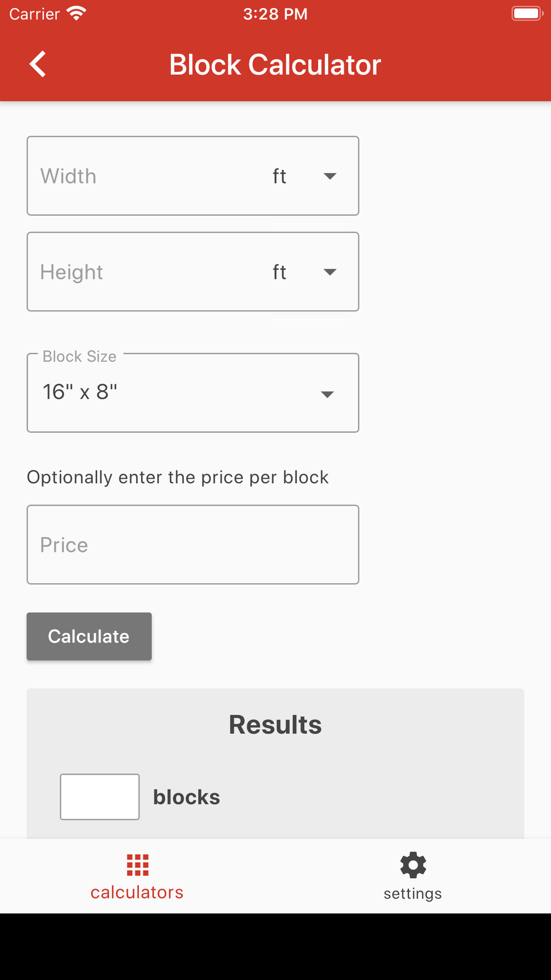The image size is (551, 980).
Task: Expand the Width unit dropdown arrow
Action: pos(330,176)
